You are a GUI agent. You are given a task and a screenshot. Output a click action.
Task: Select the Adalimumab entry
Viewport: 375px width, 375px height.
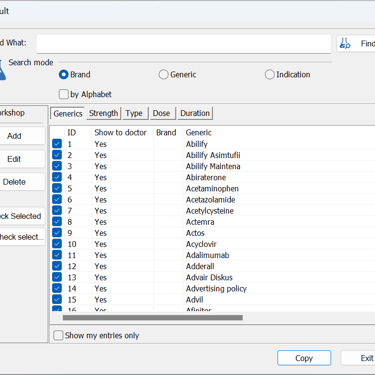tap(207, 255)
